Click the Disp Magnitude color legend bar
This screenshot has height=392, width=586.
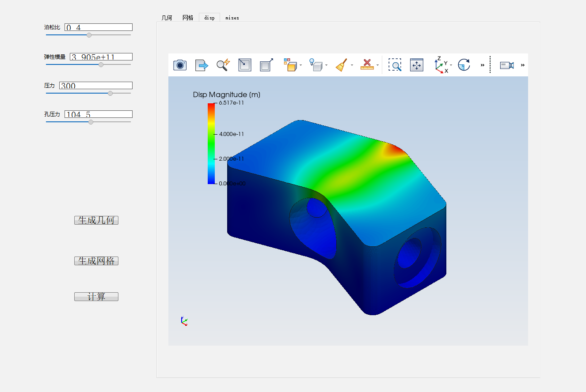tap(211, 143)
